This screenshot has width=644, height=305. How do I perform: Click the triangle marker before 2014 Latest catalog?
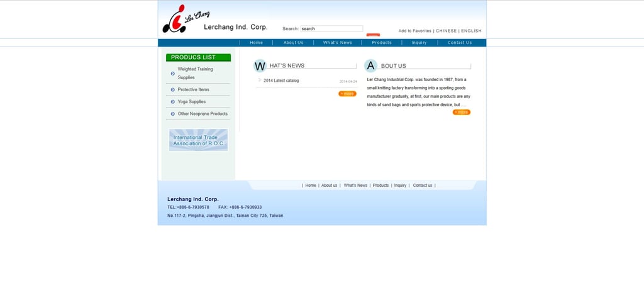coord(260,80)
